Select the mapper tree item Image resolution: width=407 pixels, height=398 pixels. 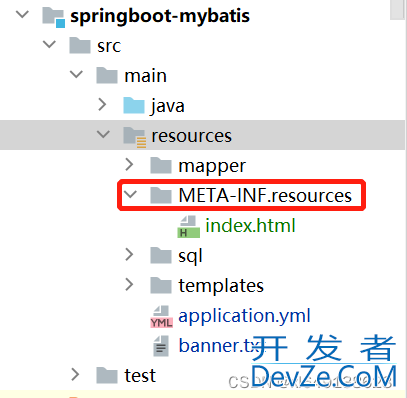point(212,166)
